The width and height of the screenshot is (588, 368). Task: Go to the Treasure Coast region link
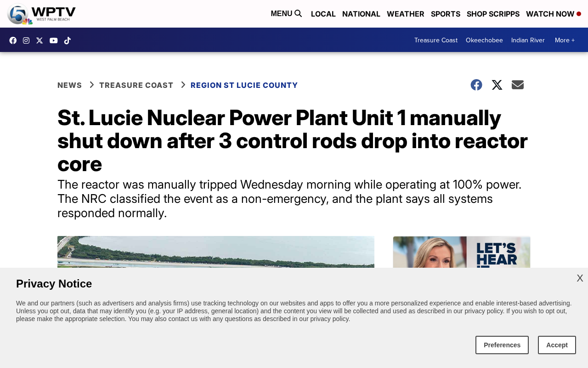436,40
